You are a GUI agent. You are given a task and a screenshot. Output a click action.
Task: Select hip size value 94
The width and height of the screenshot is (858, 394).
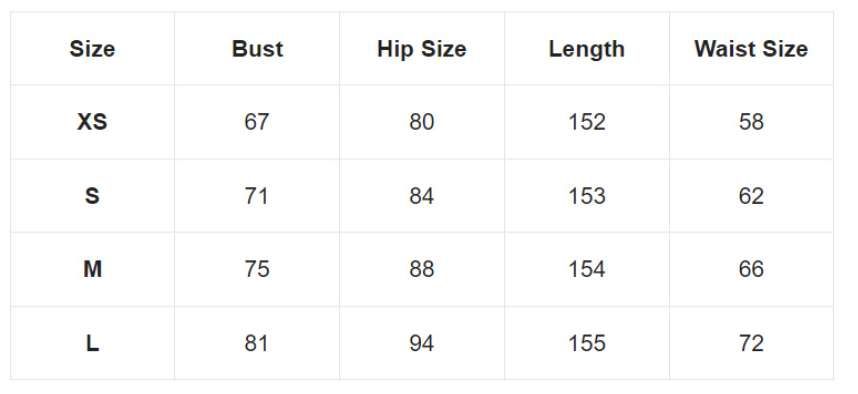click(422, 344)
